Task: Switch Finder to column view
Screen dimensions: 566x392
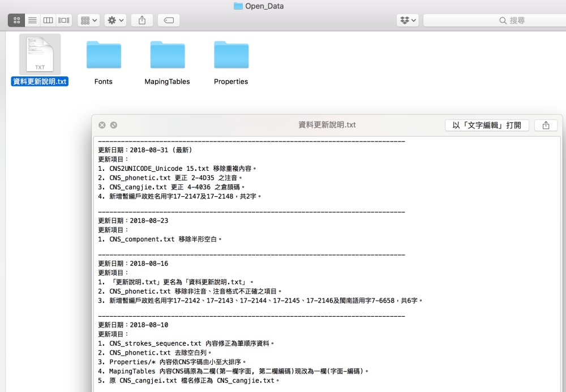Action: click(x=48, y=20)
